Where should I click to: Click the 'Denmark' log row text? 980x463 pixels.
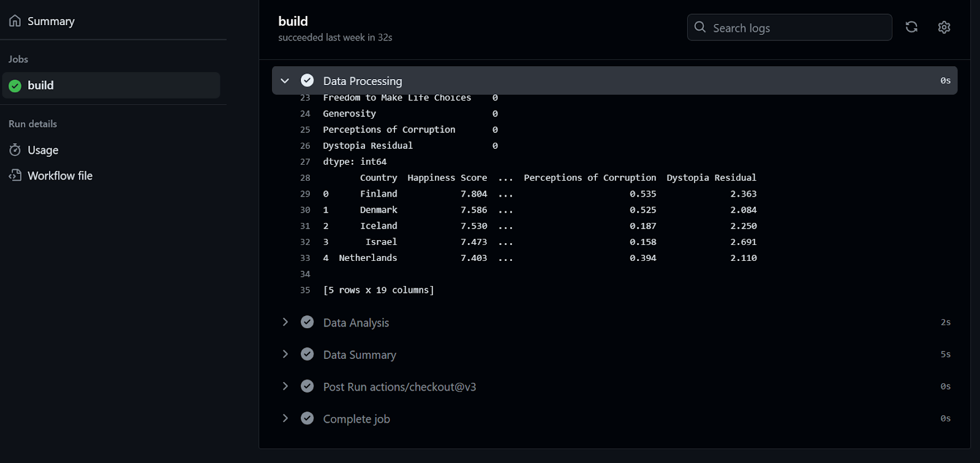tap(379, 209)
